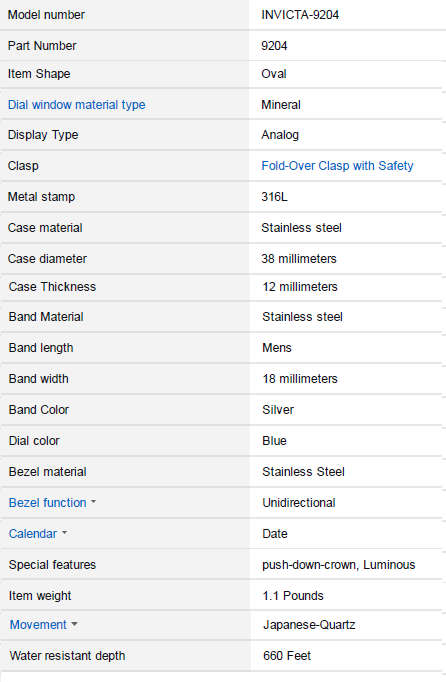This screenshot has width=446, height=682.
Task: Expand the arrow next to Movement
Action: (74, 624)
